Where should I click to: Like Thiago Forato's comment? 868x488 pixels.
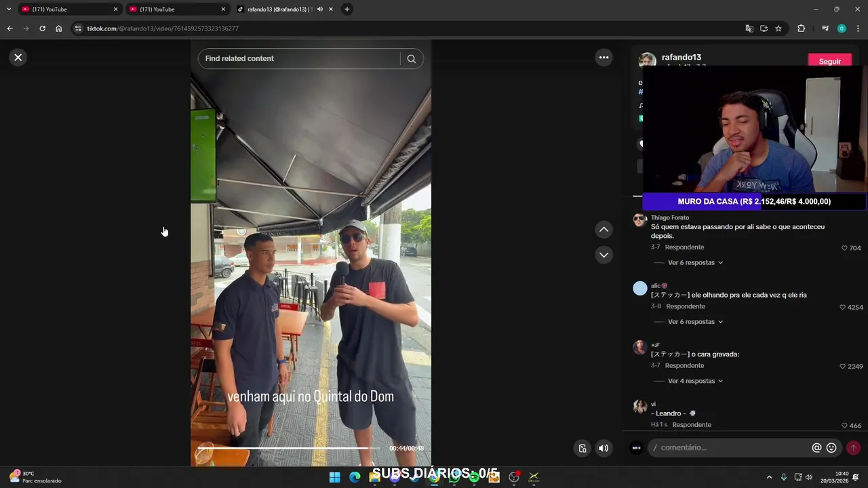844,248
